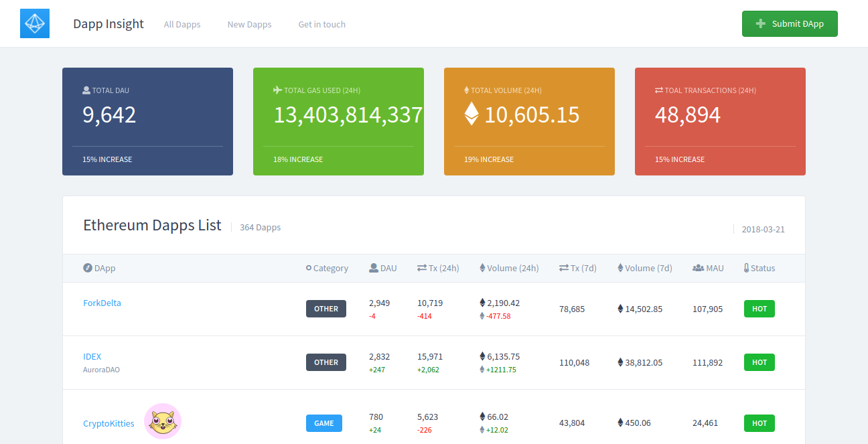Click the 2018-03-21 date label

[763, 229]
